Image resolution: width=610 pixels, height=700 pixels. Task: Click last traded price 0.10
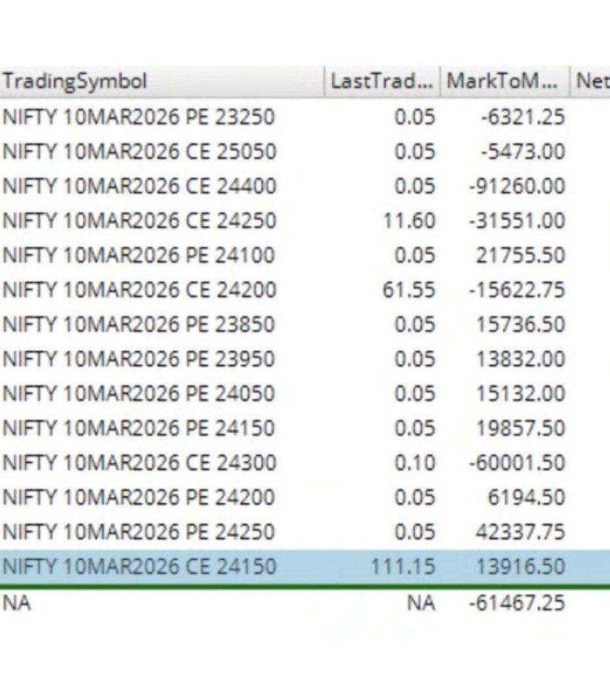pos(414,463)
